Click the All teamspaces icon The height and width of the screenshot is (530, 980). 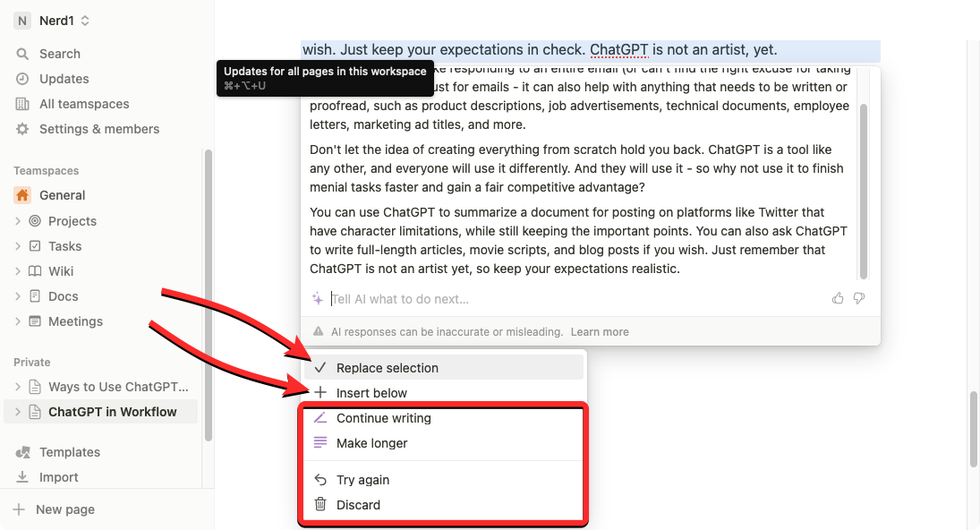(x=22, y=104)
